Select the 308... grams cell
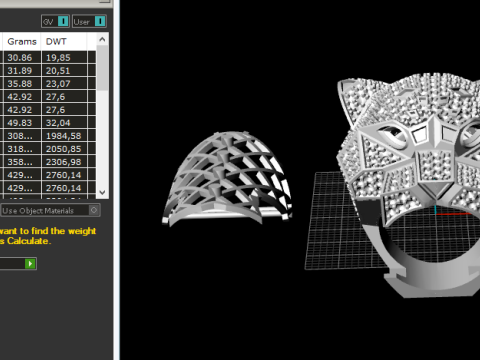The image size is (480, 360). pos(22,136)
